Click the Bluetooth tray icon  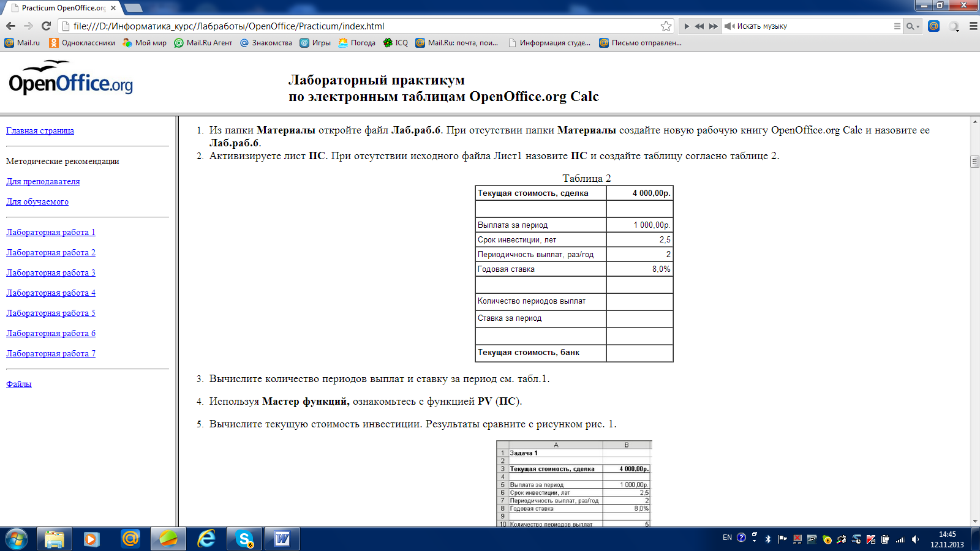(768, 539)
